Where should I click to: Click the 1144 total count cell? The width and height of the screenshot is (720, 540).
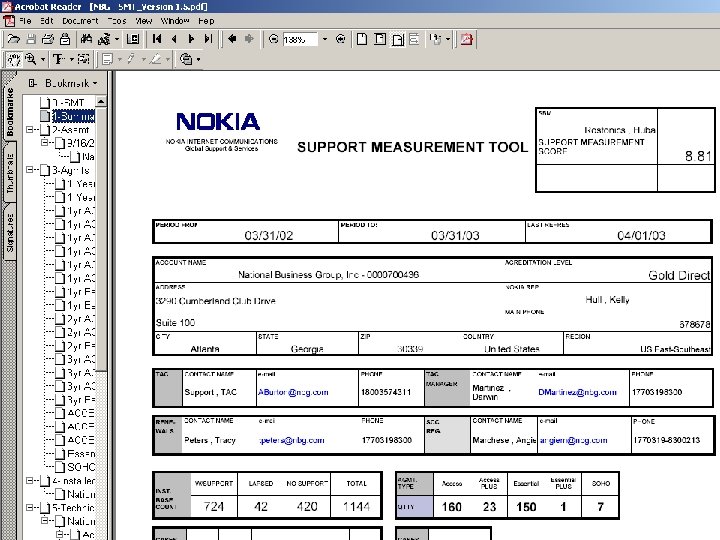pos(356,506)
